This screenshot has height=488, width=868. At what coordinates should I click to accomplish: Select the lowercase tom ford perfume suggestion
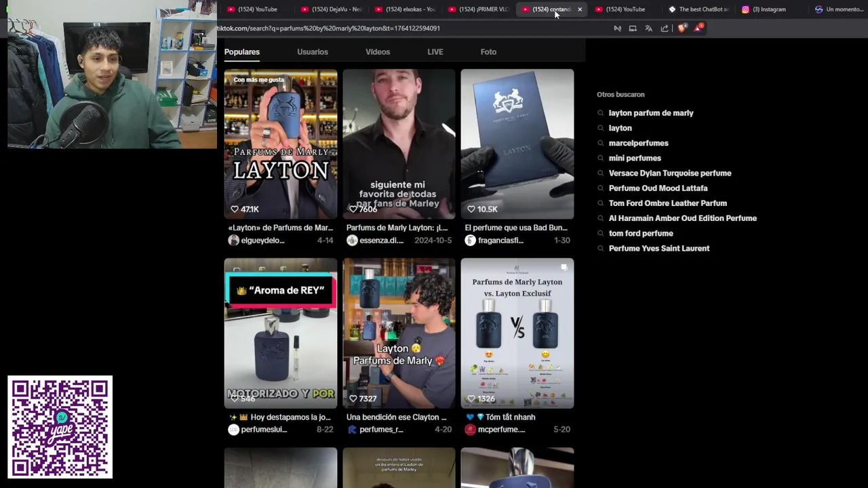pyautogui.click(x=641, y=233)
